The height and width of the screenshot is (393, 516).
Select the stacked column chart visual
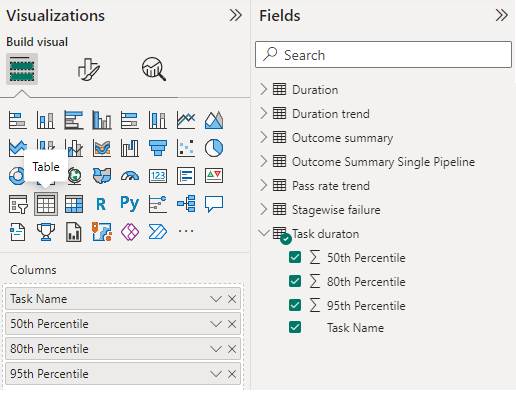46,120
